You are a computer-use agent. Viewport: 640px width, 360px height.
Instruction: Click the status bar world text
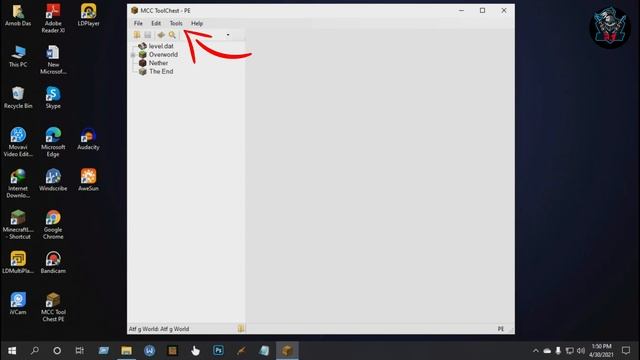coord(159,329)
